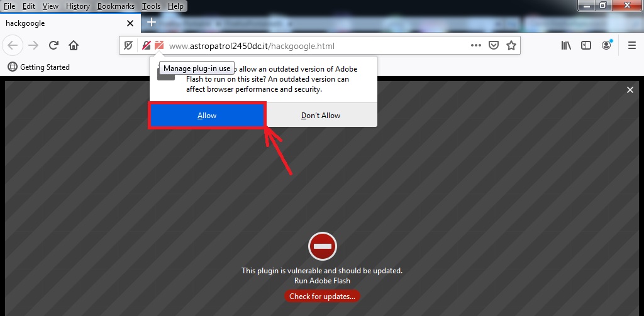Open the hamburger application menu

[x=632, y=46]
